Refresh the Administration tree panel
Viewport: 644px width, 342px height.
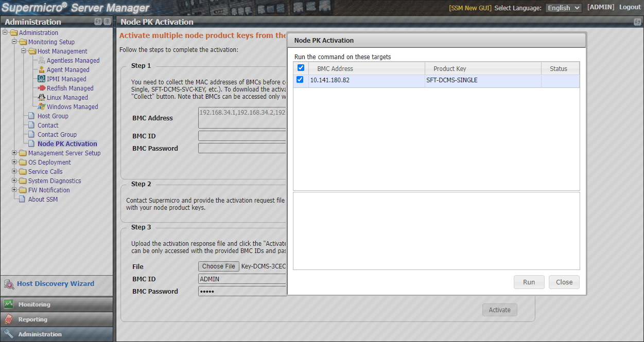100,22
